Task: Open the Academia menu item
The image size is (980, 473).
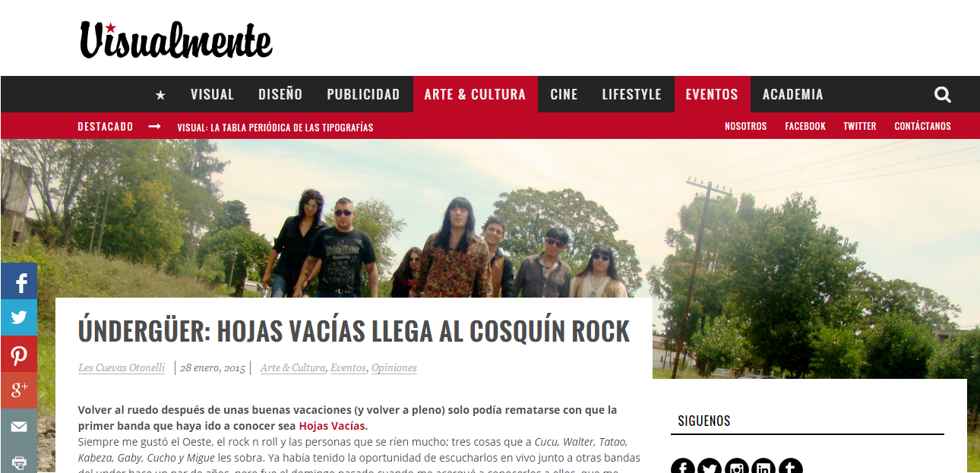Action: point(792,94)
